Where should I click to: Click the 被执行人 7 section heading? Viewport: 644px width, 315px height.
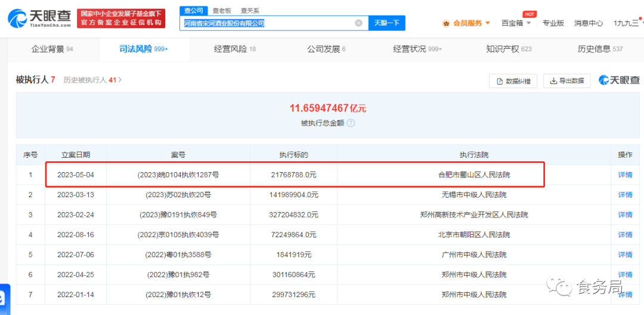pyautogui.click(x=35, y=80)
